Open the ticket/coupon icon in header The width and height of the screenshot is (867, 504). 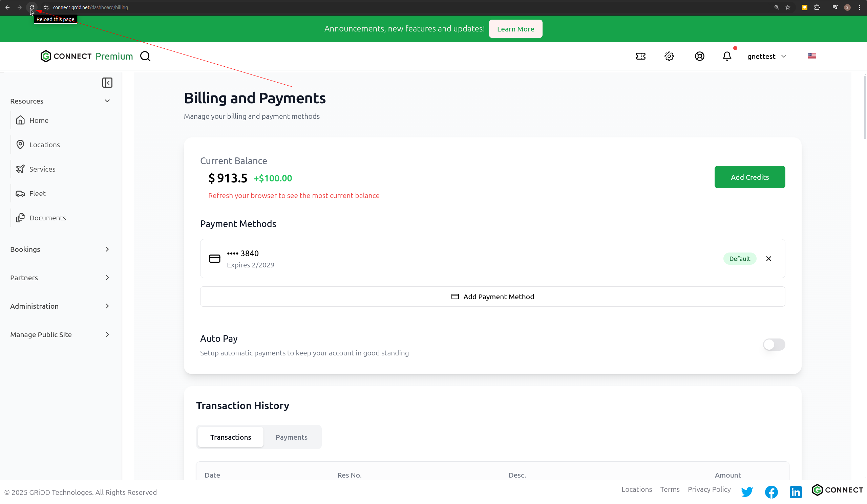(640, 57)
